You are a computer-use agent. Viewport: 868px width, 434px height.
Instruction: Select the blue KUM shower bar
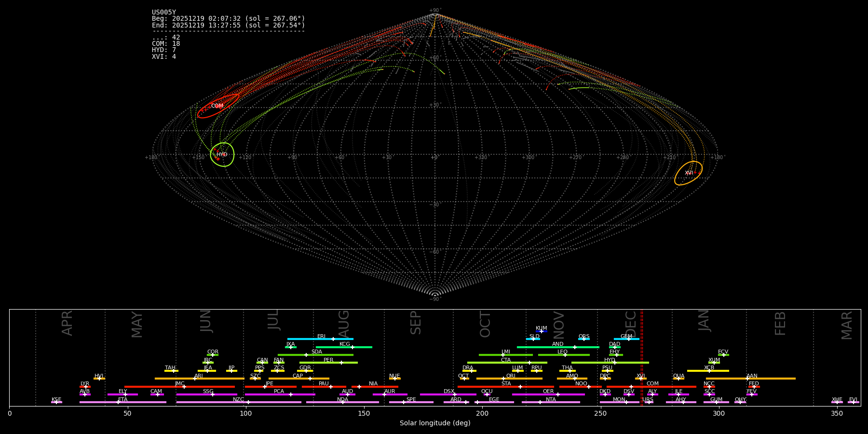coord(542,331)
